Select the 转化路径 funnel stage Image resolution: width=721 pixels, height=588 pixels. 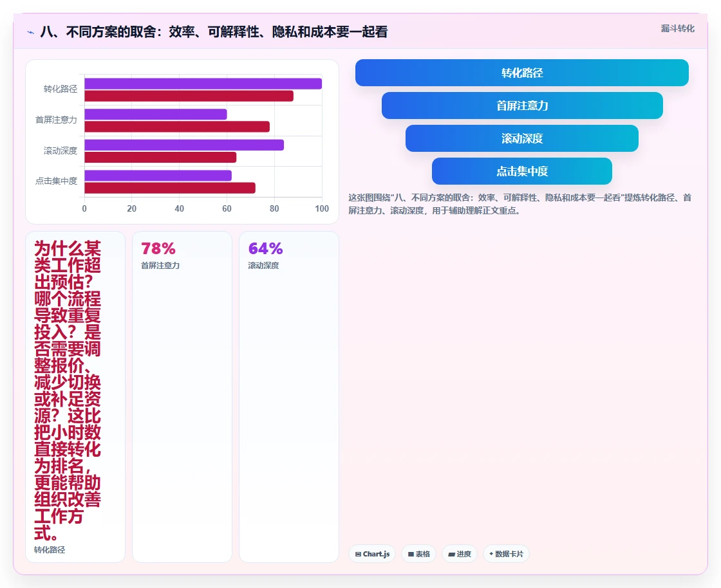click(522, 73)
